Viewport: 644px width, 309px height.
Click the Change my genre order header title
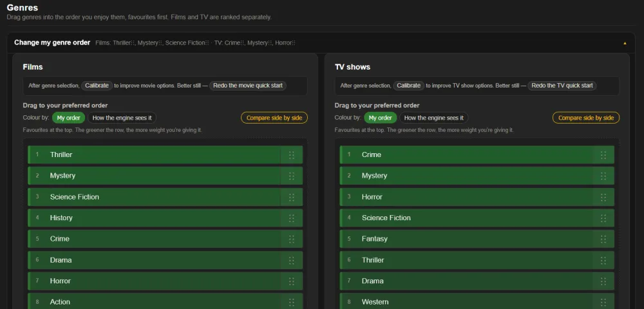click(x=52, y=42)
